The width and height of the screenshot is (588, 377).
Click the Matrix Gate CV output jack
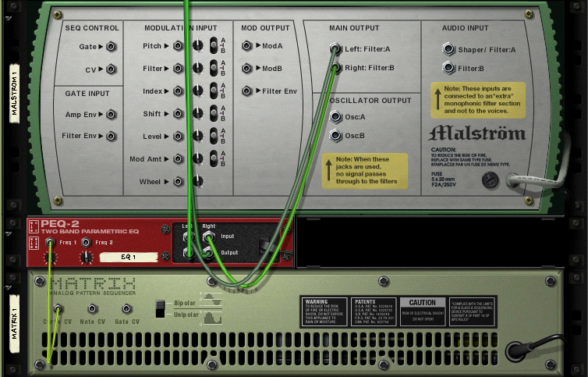click(x=126, y=308)
